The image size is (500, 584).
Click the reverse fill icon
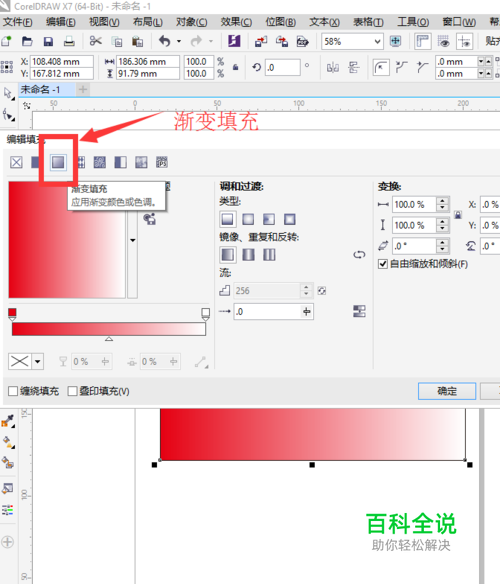tap(359, 255)
